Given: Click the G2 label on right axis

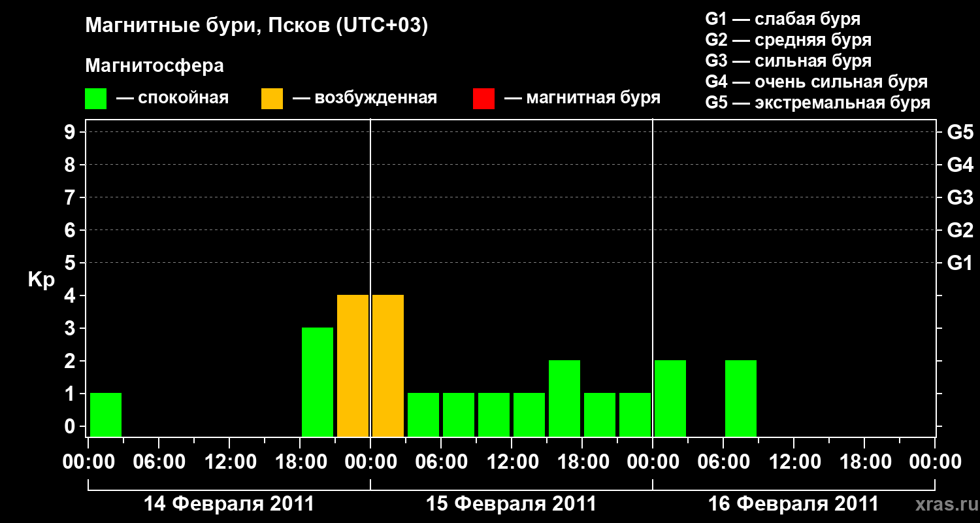Looking at the screenshot, I should pos(960,231).
